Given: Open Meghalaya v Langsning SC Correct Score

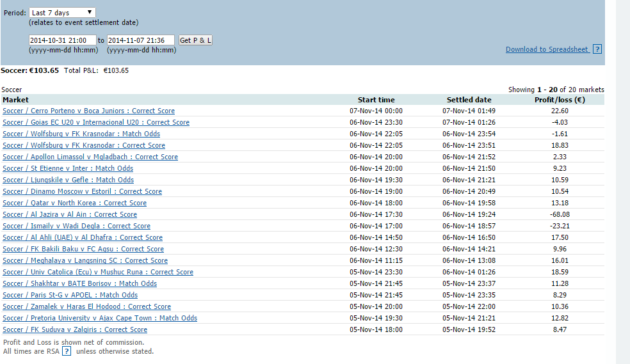Looking at the screenshot, I should (85, 260).
